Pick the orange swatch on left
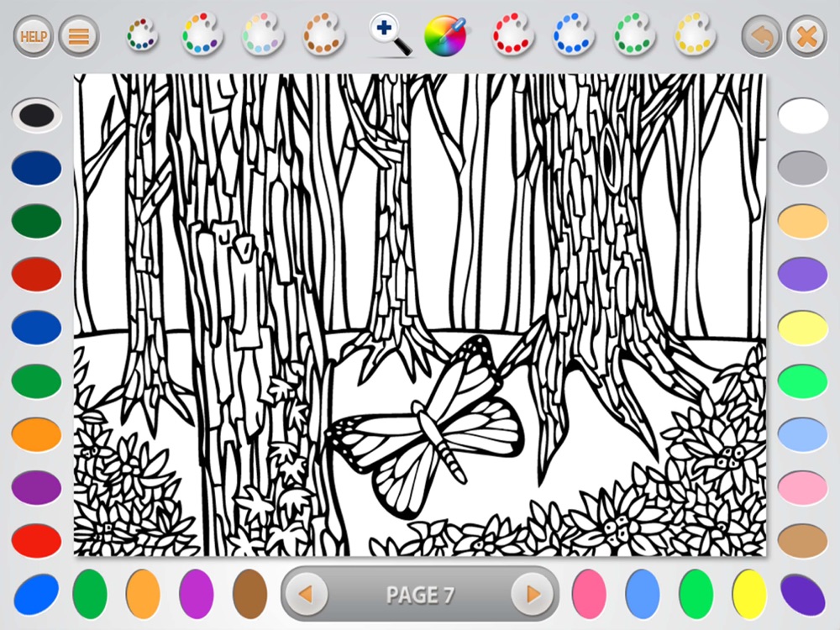This screenshot has width=840, height=630. 36,434
